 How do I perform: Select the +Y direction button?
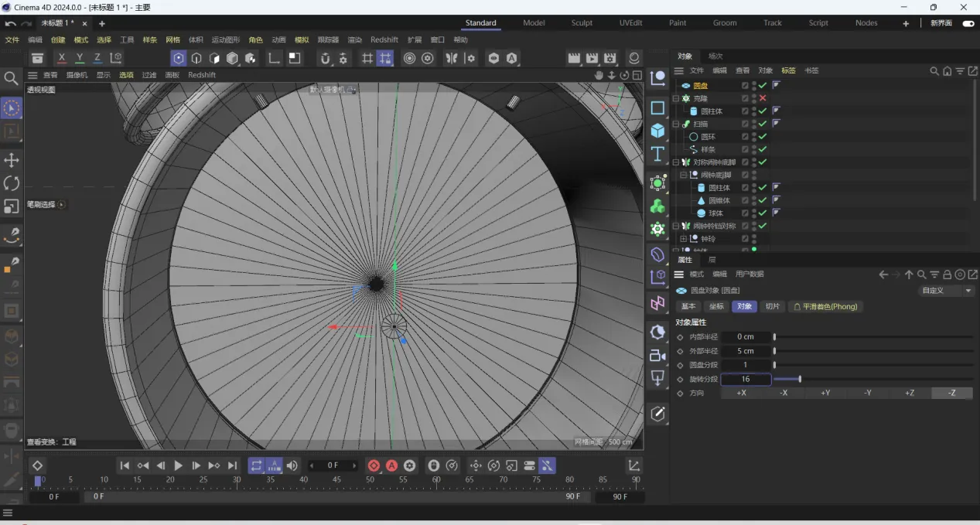(x=825, y=393)
